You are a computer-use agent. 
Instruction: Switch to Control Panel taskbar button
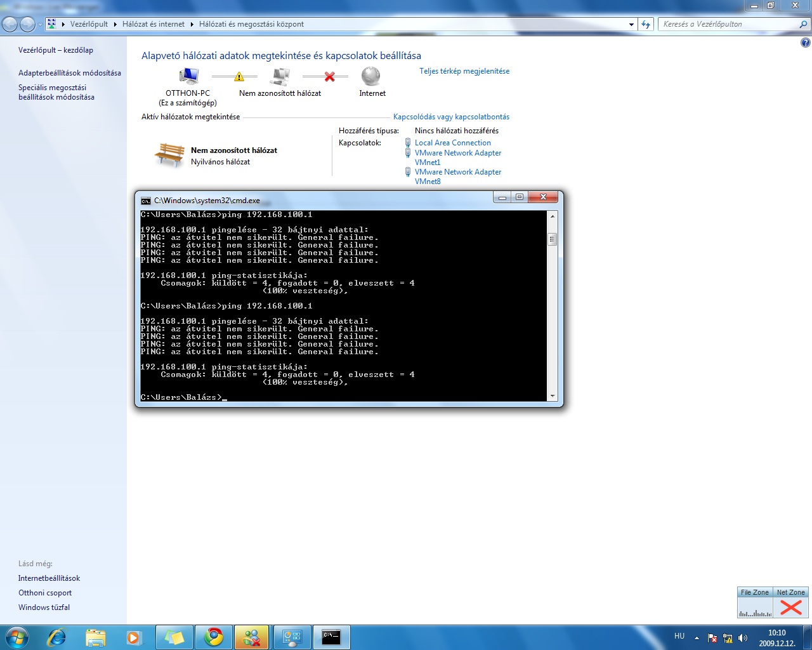click(x=292, y=637)
